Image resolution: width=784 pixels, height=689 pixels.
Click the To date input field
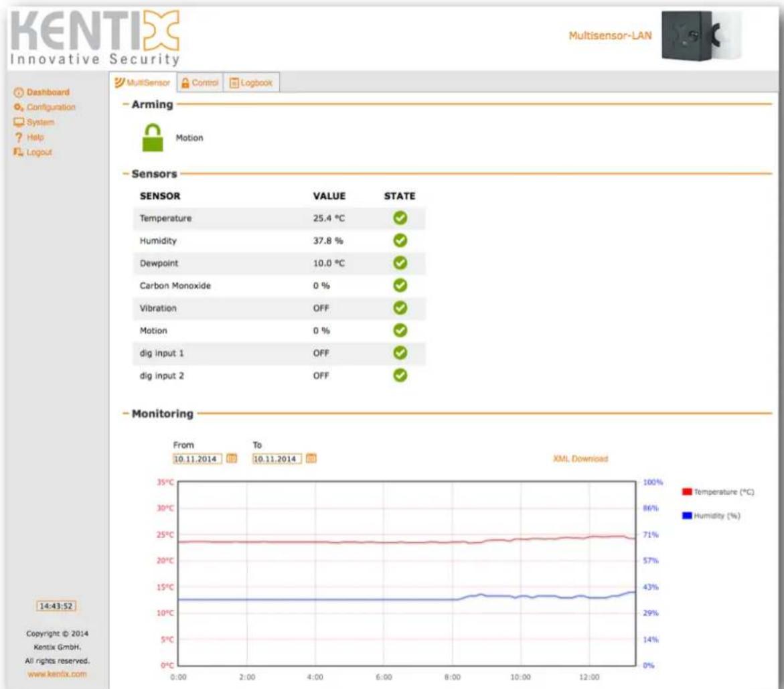(277, 459)
